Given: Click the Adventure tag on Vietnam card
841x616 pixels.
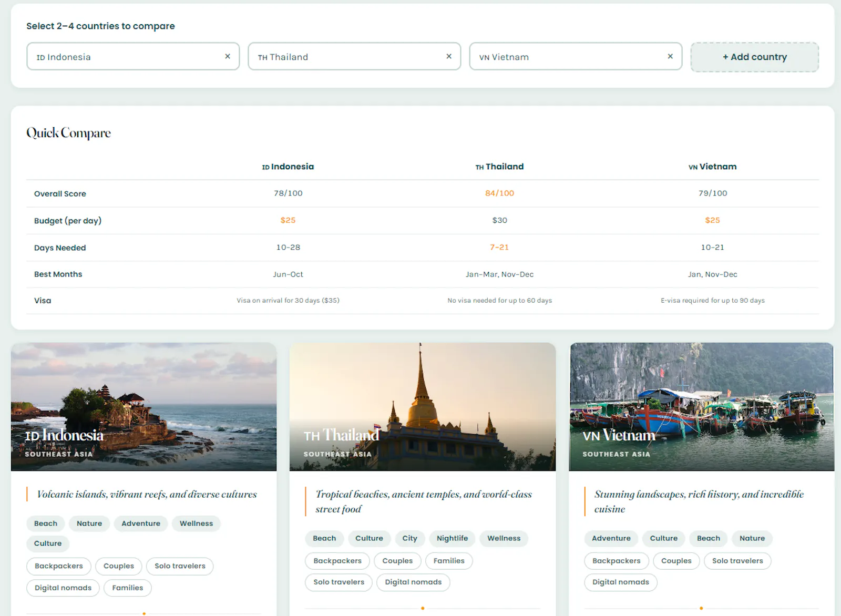Looking at the screenshot, I should 611,538.
